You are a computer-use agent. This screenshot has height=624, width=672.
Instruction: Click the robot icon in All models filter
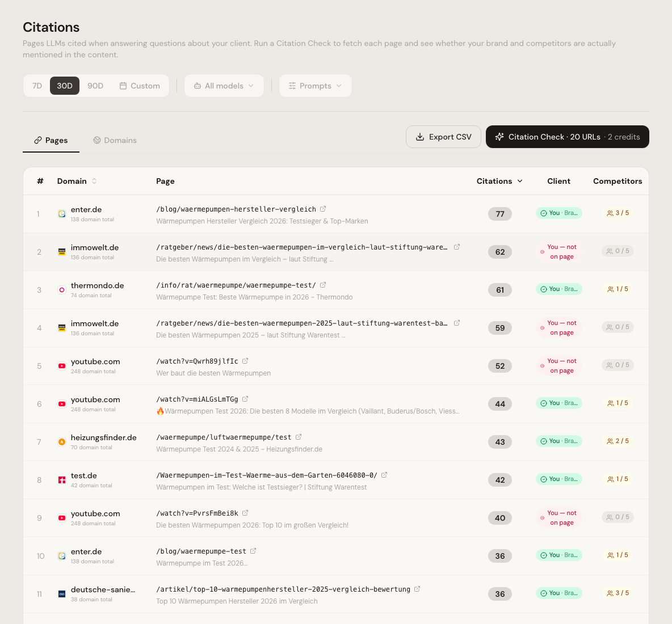click(x=198, y=86)
